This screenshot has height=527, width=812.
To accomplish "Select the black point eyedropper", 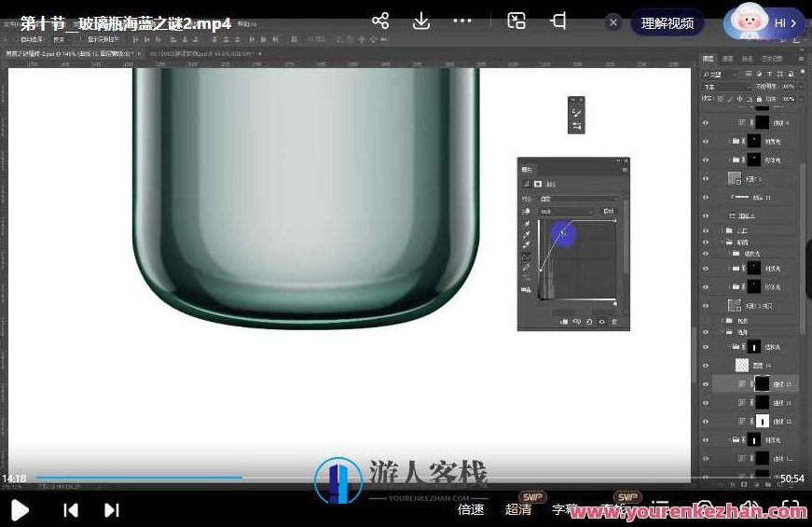I will point(527,224).
